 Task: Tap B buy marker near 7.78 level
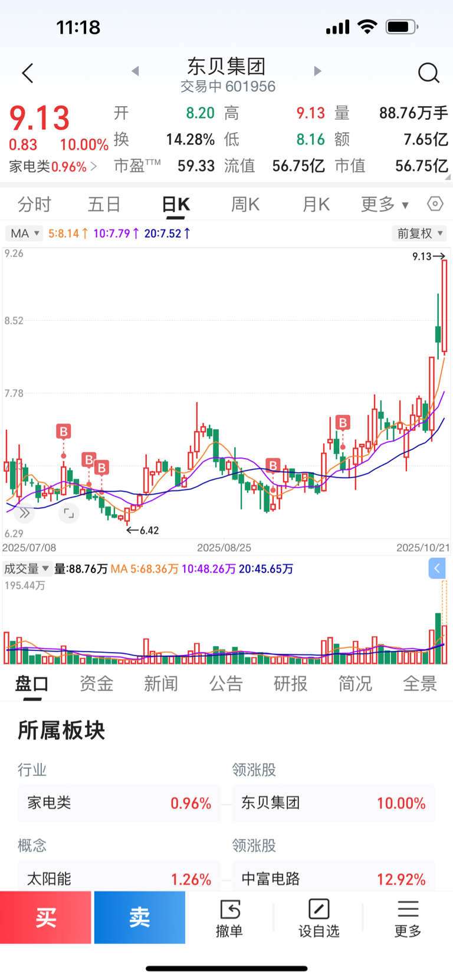pos(343,423)
